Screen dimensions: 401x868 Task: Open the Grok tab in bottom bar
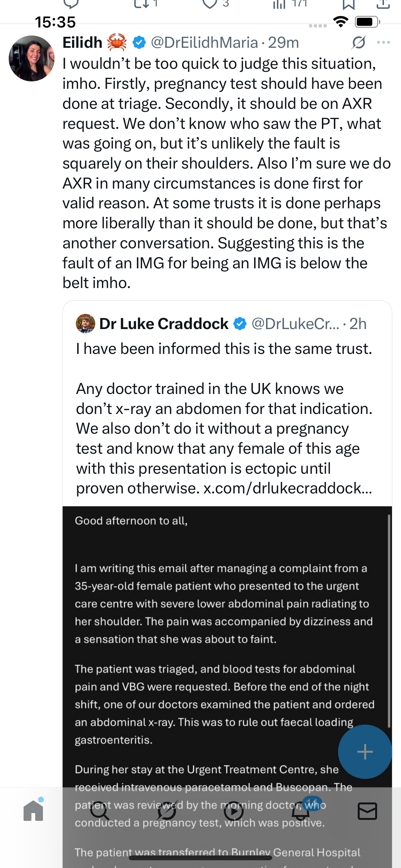pos(167,811)
